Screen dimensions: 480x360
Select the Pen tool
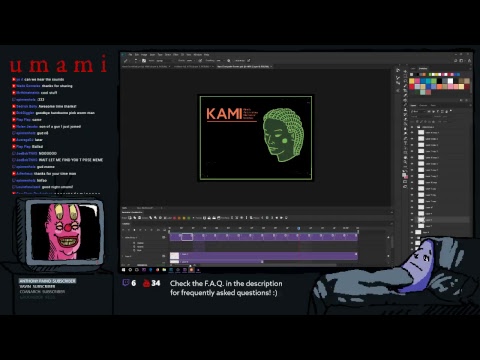pos(405,139)
